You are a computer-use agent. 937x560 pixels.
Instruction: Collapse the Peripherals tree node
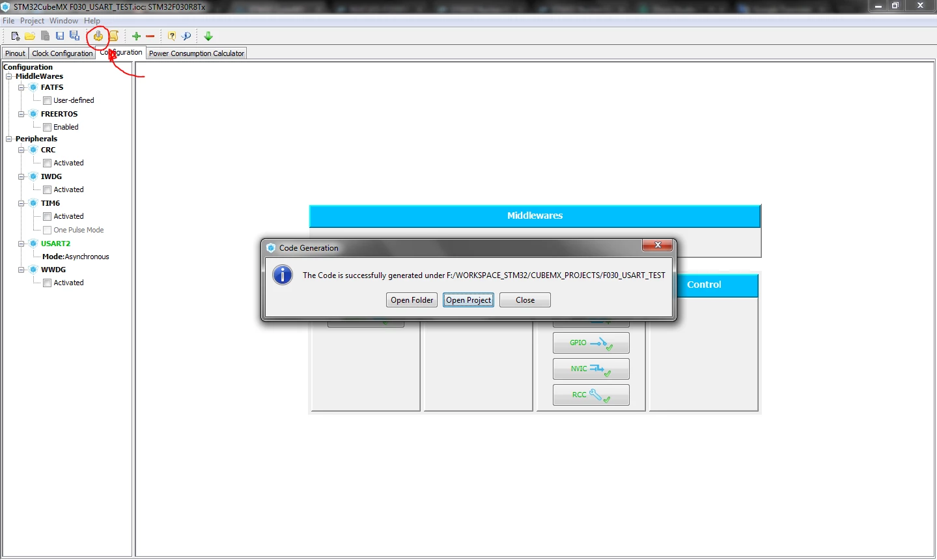click(x=9, y=139)
